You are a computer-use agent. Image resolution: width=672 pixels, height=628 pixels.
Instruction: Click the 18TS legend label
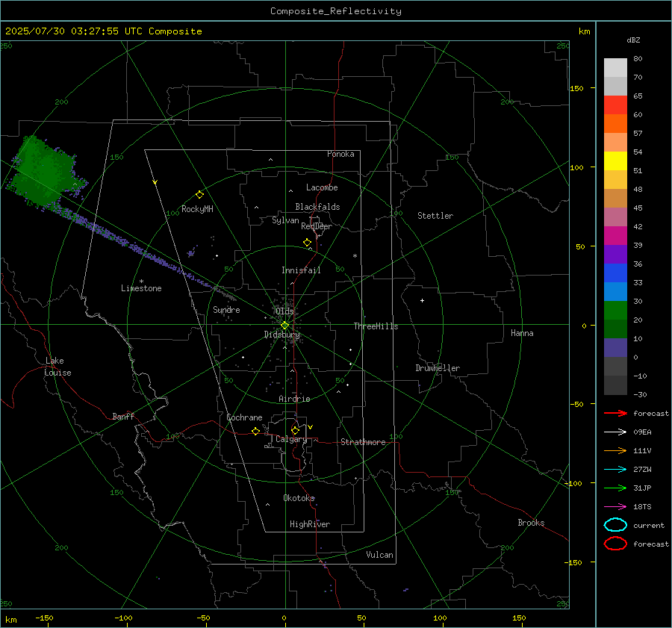tap(642, 507)
